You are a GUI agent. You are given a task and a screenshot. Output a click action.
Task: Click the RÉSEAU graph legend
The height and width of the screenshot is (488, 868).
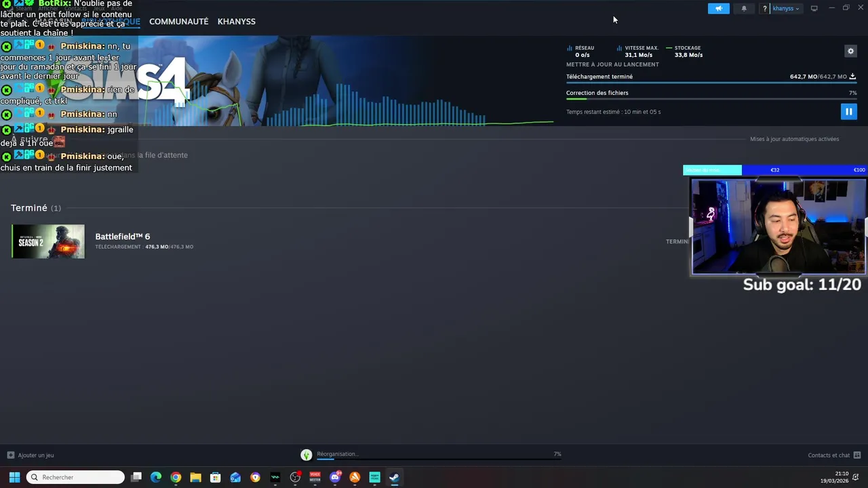click(580, 52)
